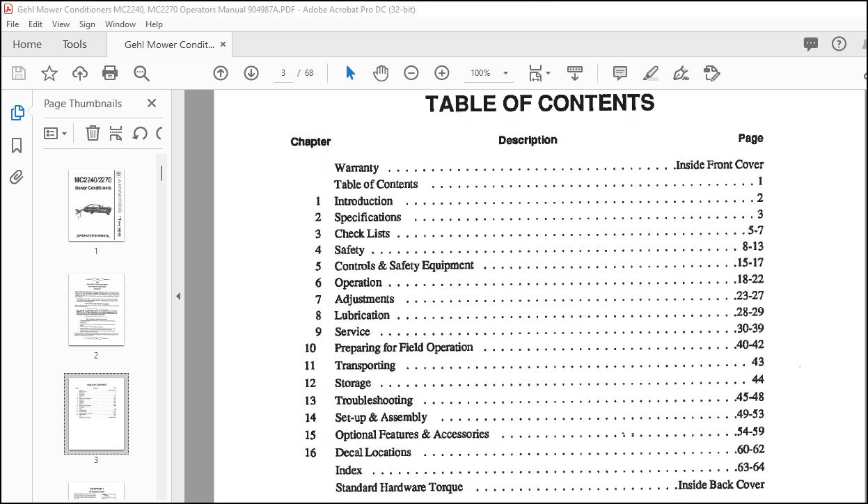Click 'Optional Features & Accessories' entry
This screenshot has width=868, height=504.
412,434
